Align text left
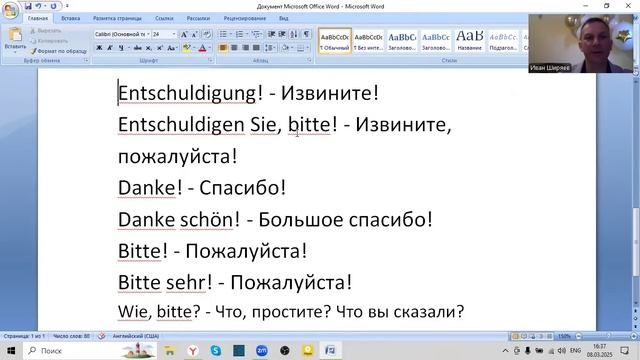Viewport: 640px width, 360px height. tap(223, 48)
